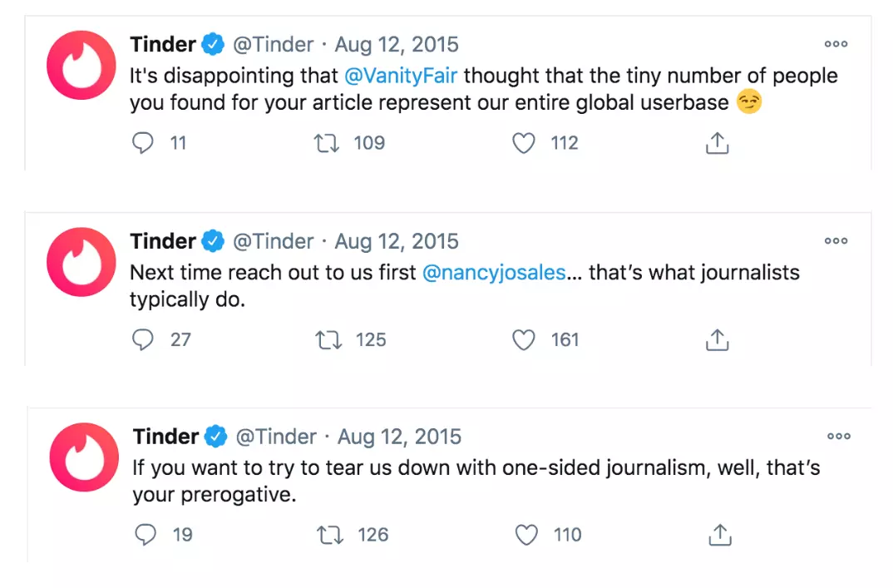Click Tinder avatar on the third tweet

(x=84, y=457)
